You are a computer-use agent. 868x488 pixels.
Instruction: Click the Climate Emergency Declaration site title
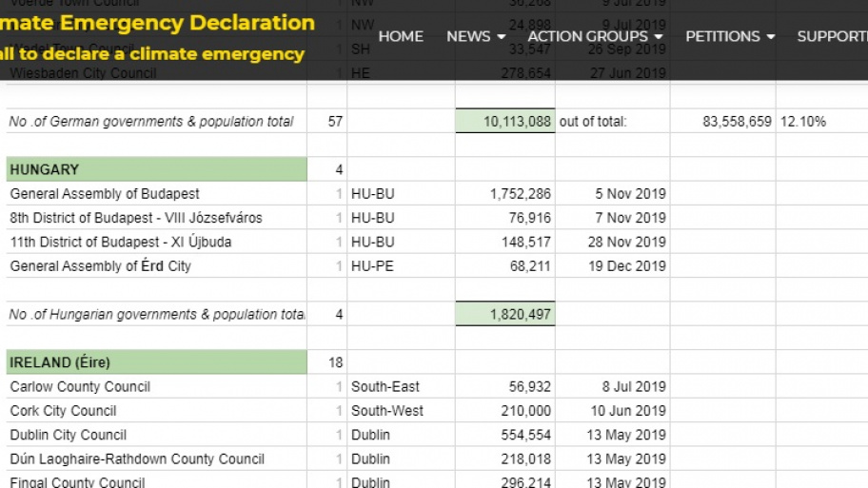(157, 23)
